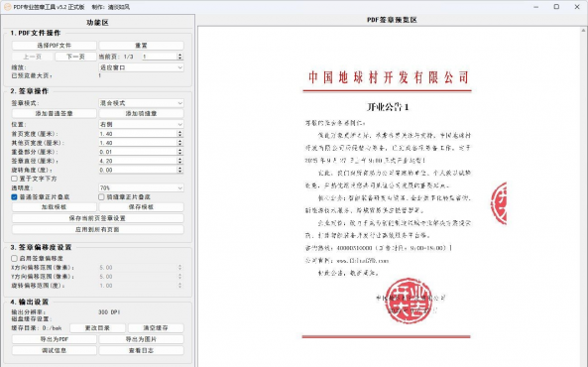Click the PDF签章预览区 header
The width and height of the screenshot is (588, 367).
[x=392, y=20]
